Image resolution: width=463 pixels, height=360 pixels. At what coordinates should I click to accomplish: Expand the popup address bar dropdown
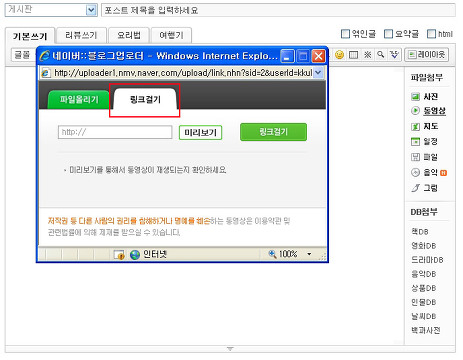[x=318, y=72]
